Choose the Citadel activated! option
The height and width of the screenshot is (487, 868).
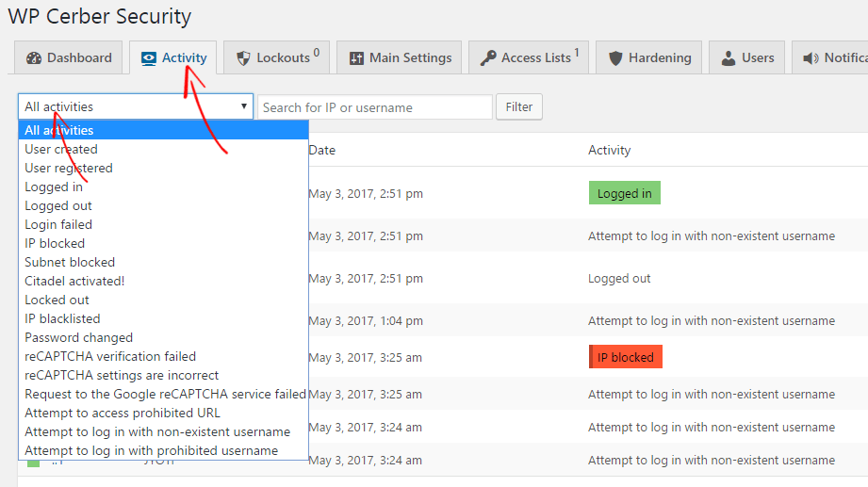tap(163, 281)
